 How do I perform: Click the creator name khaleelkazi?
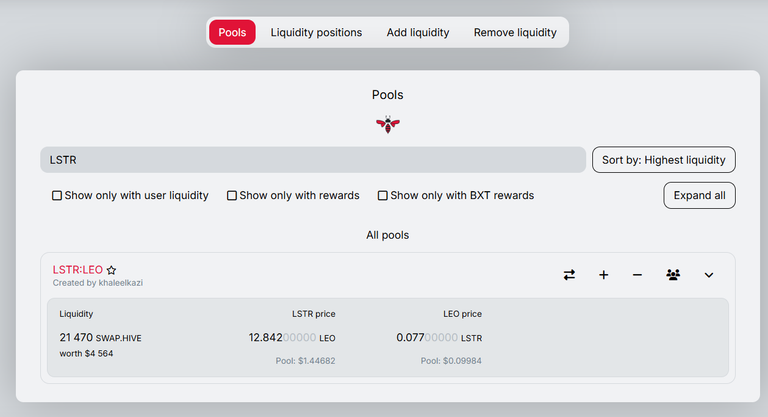120,283
